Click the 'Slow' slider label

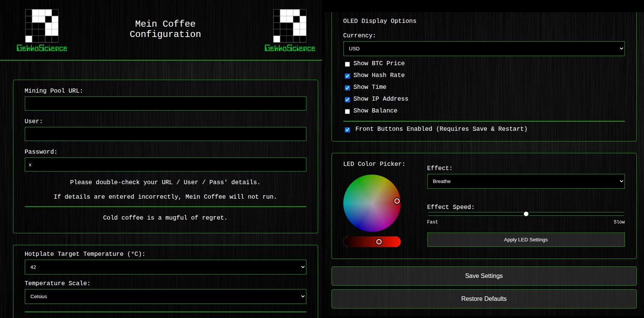[619, 222]
